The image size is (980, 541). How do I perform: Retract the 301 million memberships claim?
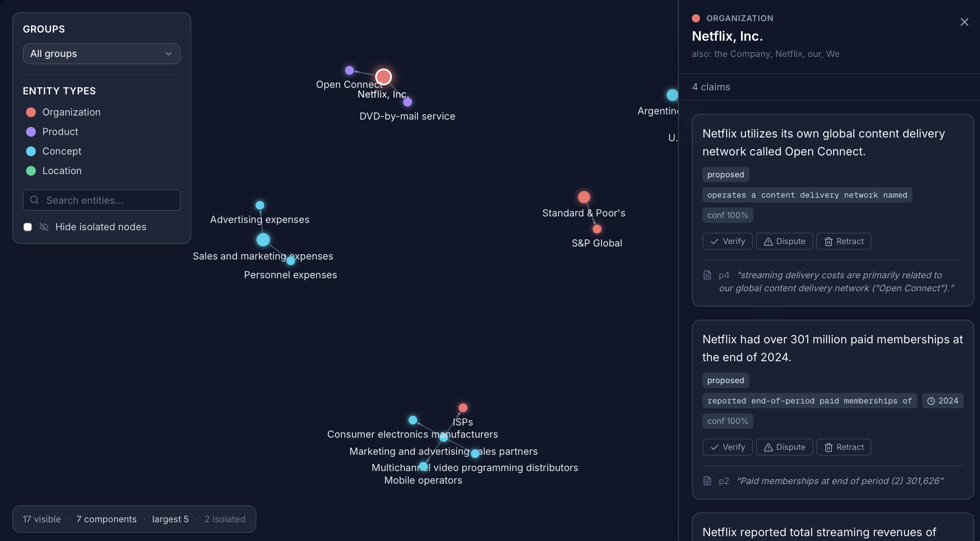[844, 447]
